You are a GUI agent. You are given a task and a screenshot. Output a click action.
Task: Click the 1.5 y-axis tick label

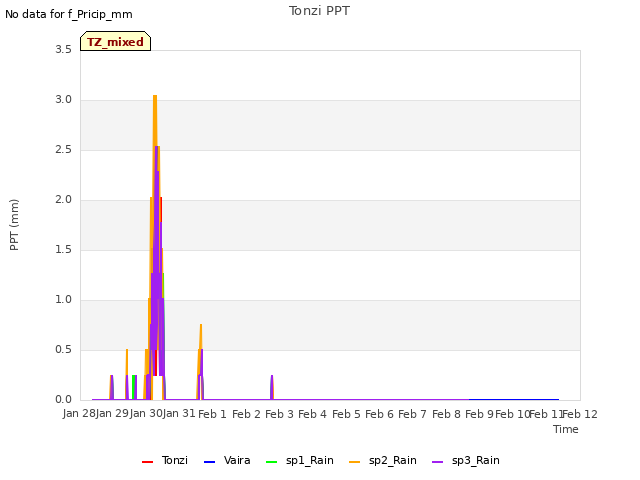click(x=63, y=249)
